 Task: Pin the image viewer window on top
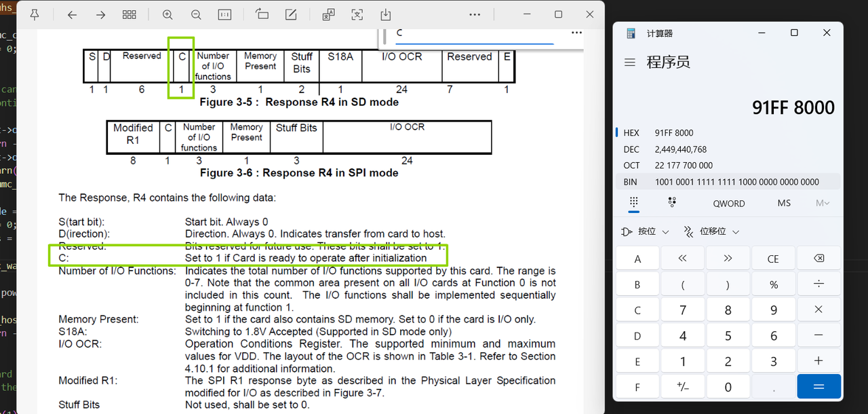[x=35, y=15]
